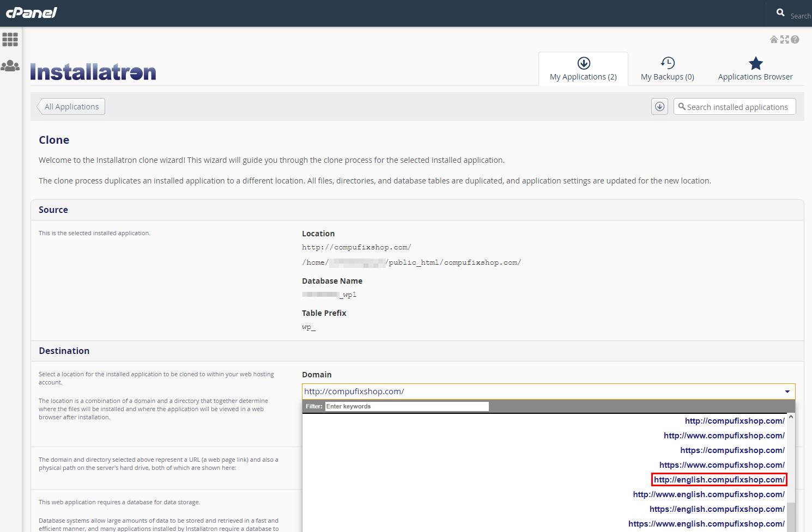This screenshot has width=812, height=532.
Task: Click the dropdown list scrollbar thumb
Action: 791,516
